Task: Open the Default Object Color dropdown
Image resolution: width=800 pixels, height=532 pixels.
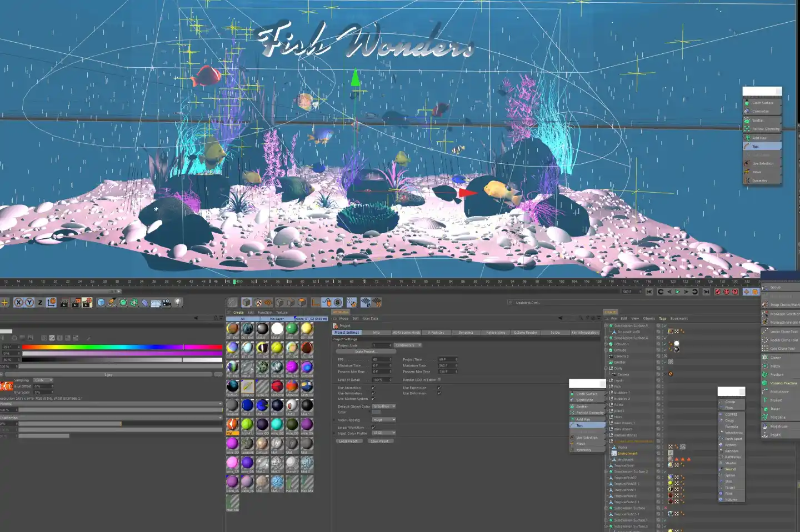Action: point(384,406)
